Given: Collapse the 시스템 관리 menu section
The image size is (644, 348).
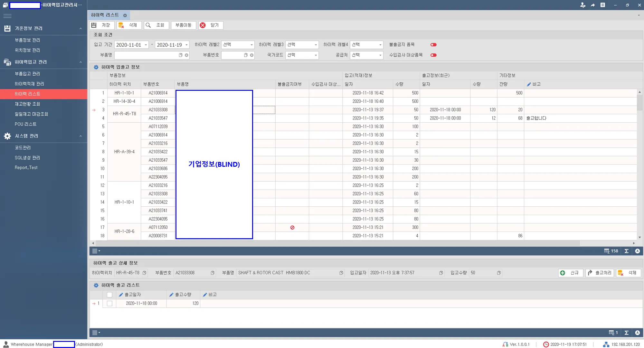Looking at the screenshot, I should pyautogui.click(x=80, y=136).
